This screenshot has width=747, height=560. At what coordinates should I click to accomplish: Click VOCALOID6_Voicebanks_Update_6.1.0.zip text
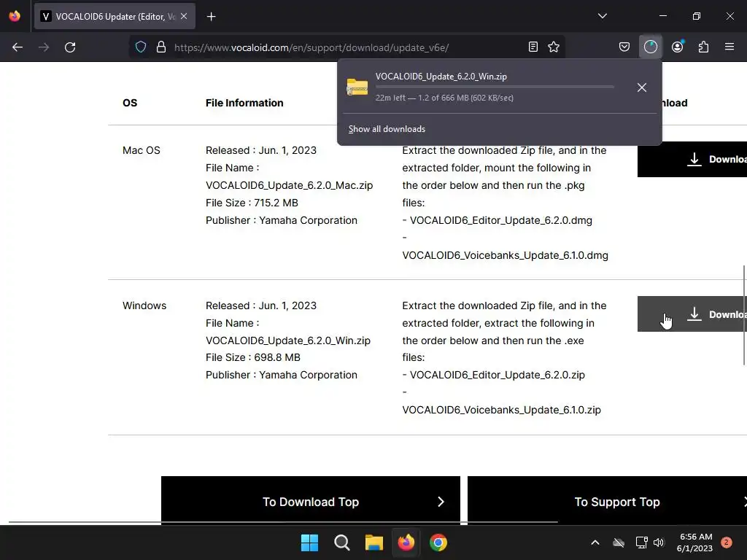coord(501,410)
